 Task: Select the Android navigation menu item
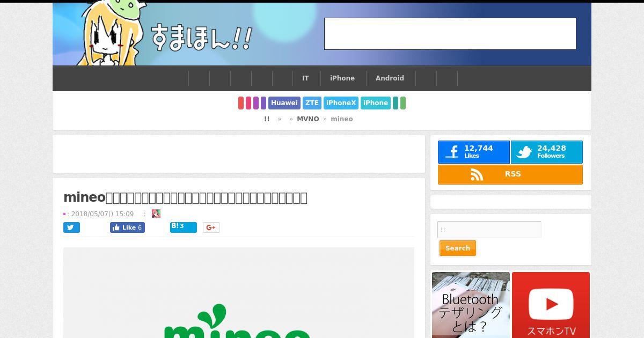click(390, 78)
